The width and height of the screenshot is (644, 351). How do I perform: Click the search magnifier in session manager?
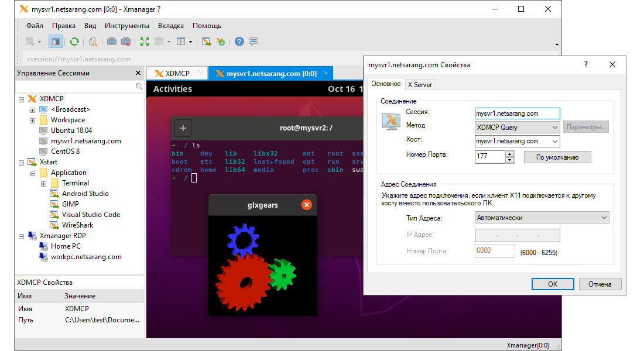tap(139, 87)
